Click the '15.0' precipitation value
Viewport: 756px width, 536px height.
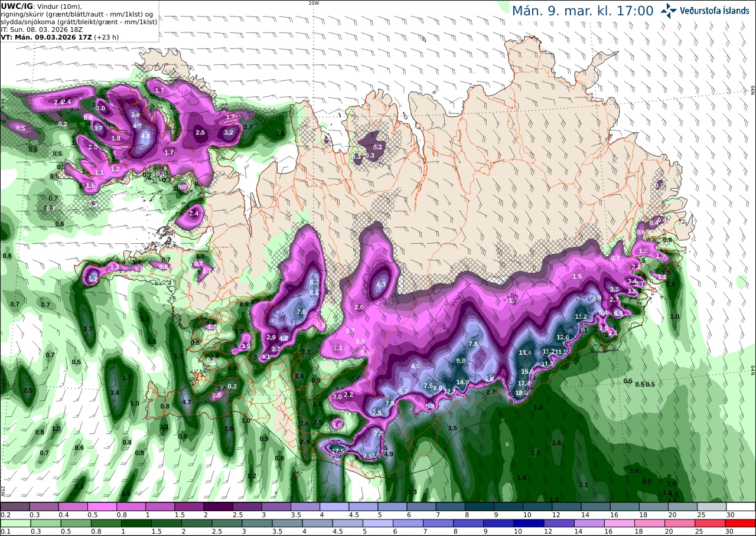[x=527, y=371]
